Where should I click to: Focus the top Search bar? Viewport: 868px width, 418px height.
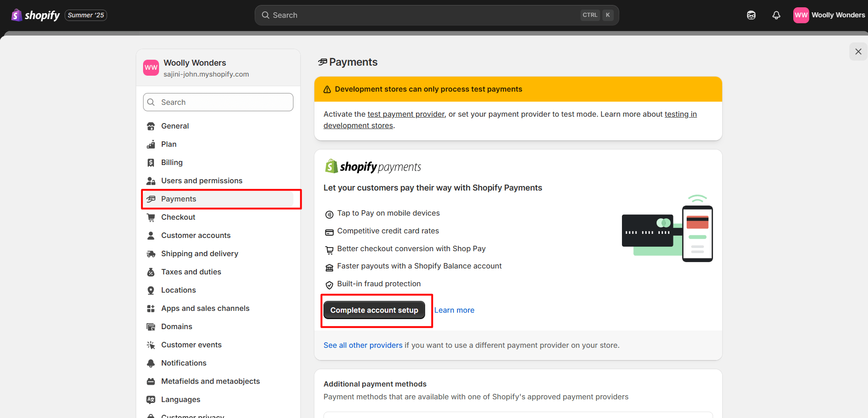[x=437, y=15]
